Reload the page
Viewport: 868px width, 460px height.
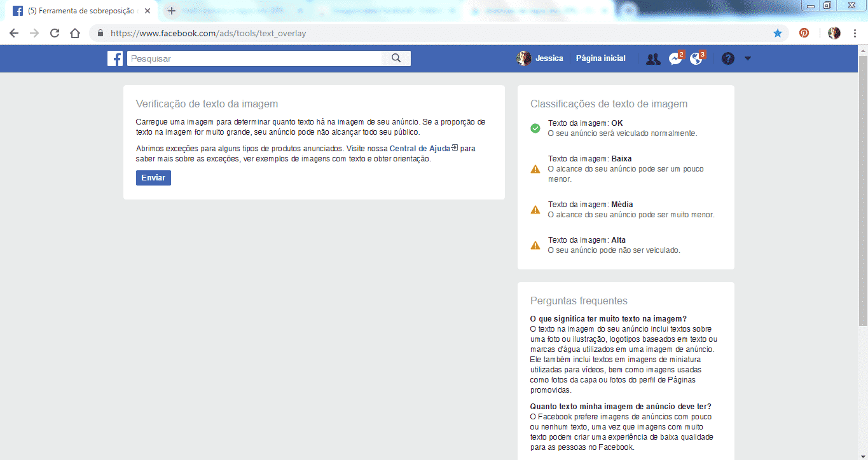[55, 33]
